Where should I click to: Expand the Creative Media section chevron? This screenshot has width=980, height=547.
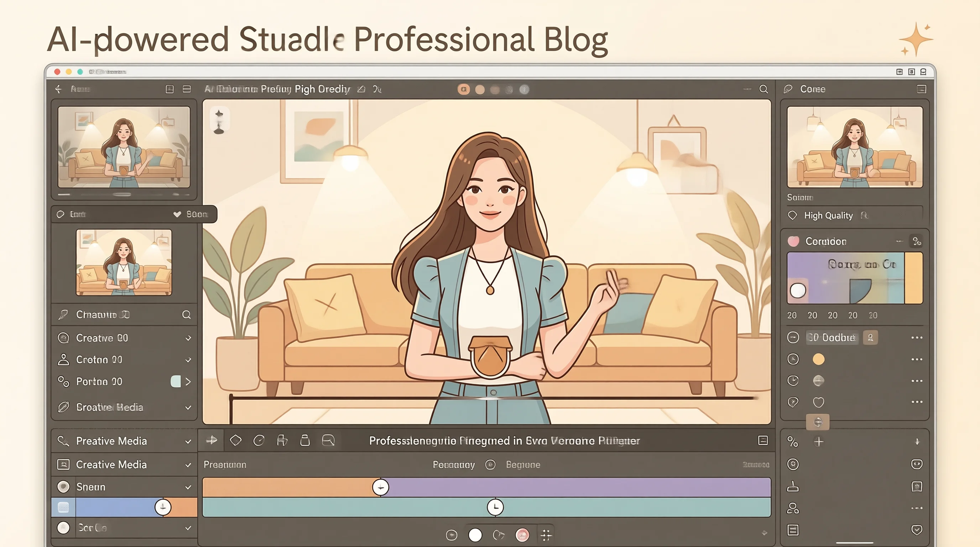point(188,465)
